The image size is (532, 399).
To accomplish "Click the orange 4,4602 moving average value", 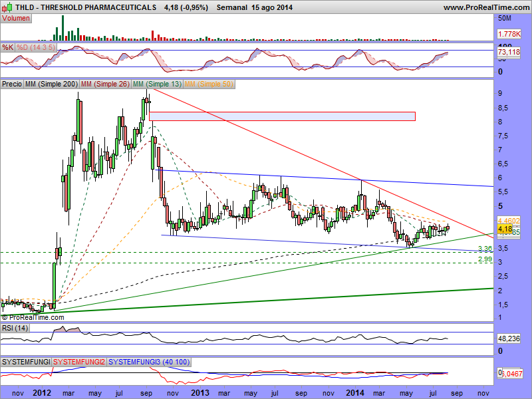I will 509,221.
